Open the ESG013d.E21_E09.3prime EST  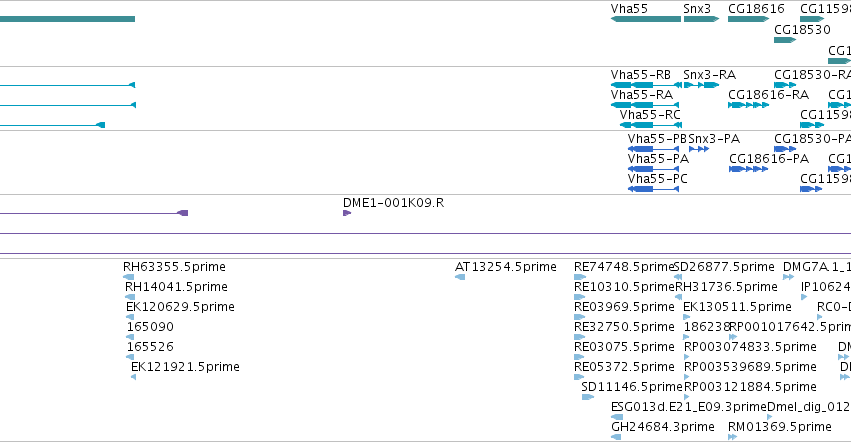click(x=617, y=417)
